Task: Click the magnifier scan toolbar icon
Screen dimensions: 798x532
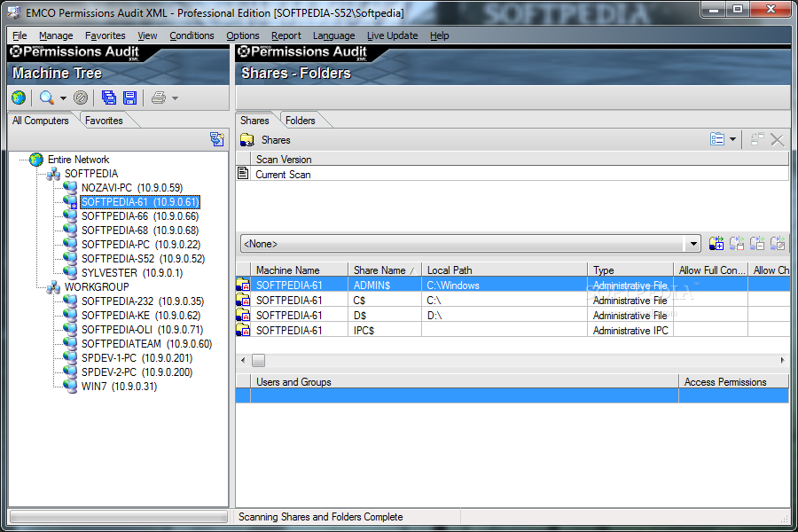Action: coord(47,98)
